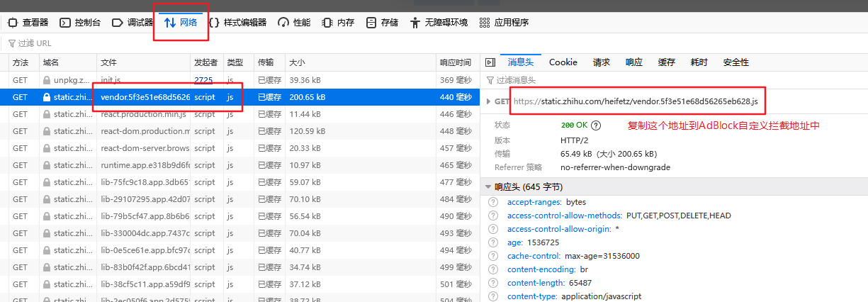This screenshot has height=302, width=868.
Task: Open the 存储 storage panel
Action: coord(382,23)
